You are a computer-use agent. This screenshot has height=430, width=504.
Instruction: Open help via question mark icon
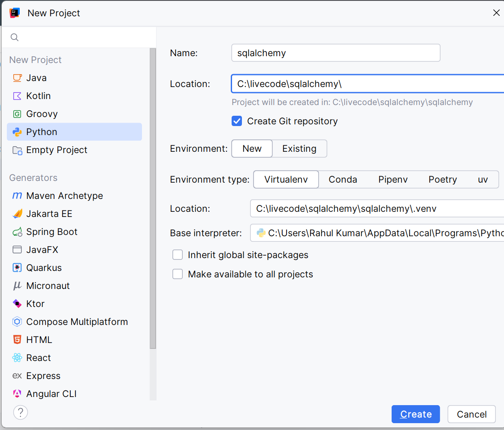tap(21, 412)
